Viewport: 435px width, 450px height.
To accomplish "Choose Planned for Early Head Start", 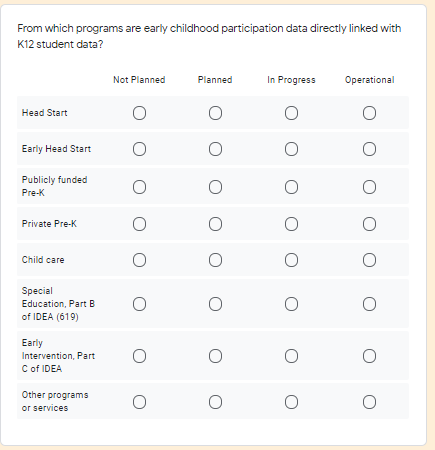I will [215, 149].
